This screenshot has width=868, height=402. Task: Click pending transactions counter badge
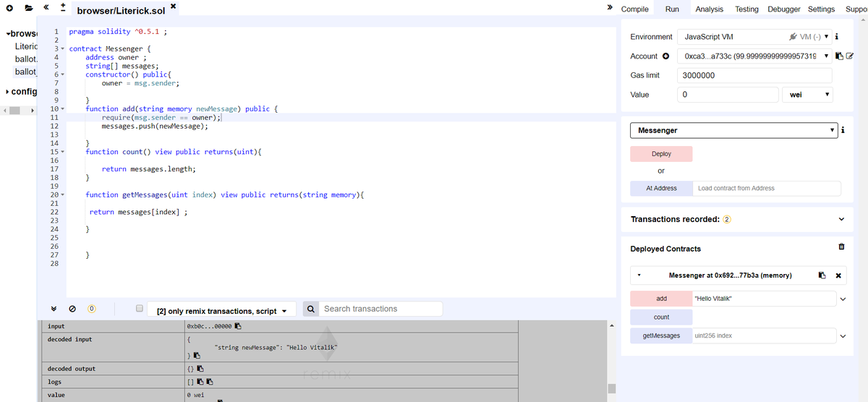92,309
